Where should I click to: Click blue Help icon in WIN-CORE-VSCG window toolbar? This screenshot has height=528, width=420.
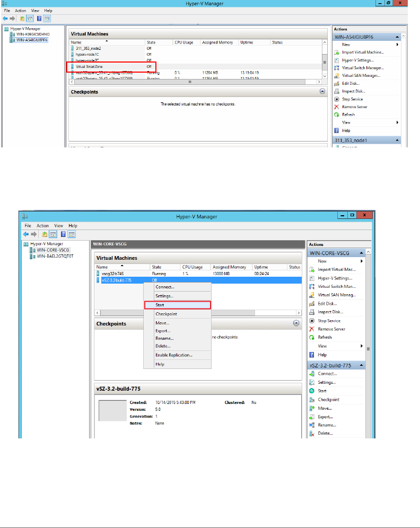pos(63,234)
